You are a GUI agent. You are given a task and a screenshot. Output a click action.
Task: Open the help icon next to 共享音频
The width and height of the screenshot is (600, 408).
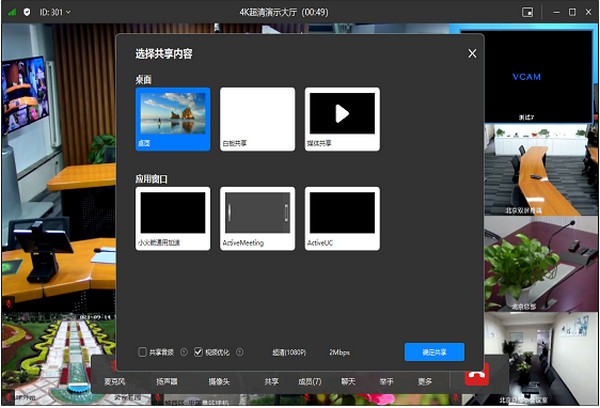pyautogui.click(x=184, y=352)
